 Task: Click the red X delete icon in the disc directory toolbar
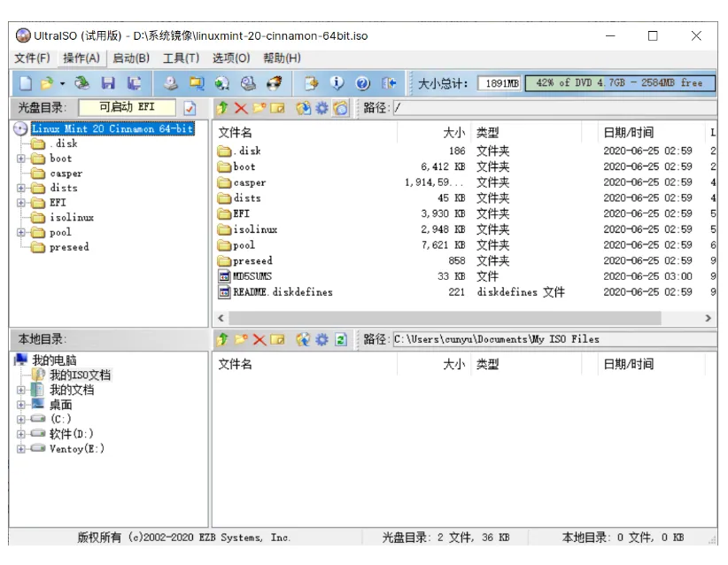tap(241, 108)
